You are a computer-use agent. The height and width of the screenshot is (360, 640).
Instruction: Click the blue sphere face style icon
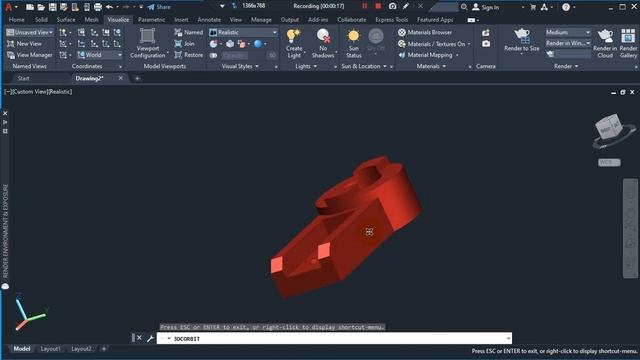click(x=258, y=44)
